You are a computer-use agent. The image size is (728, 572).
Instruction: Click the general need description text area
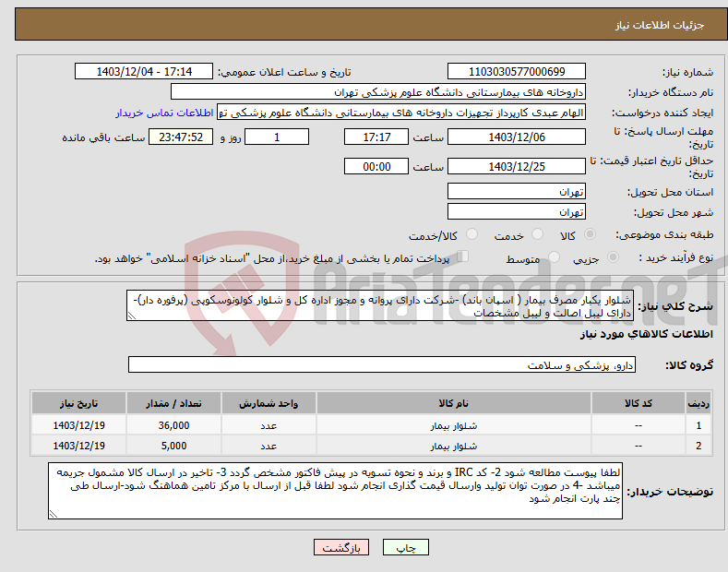click(x=380, y=305)
